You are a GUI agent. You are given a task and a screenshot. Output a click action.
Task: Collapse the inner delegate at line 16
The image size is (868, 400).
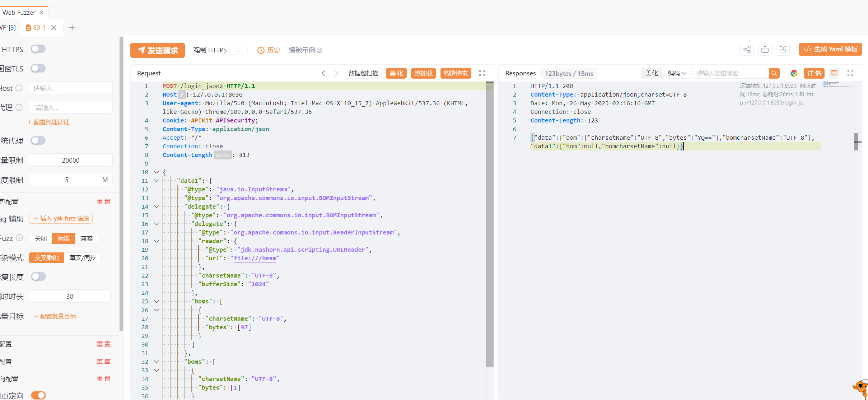click(x=157, y=224)
